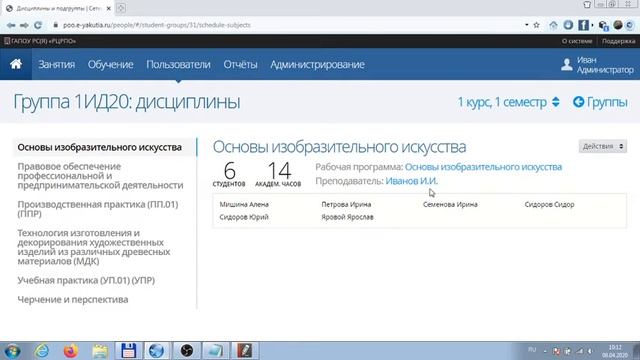Open the рабочая программа link Основы изобразительного искусства
The image size is (640, 360).
(x=483, y=167)
